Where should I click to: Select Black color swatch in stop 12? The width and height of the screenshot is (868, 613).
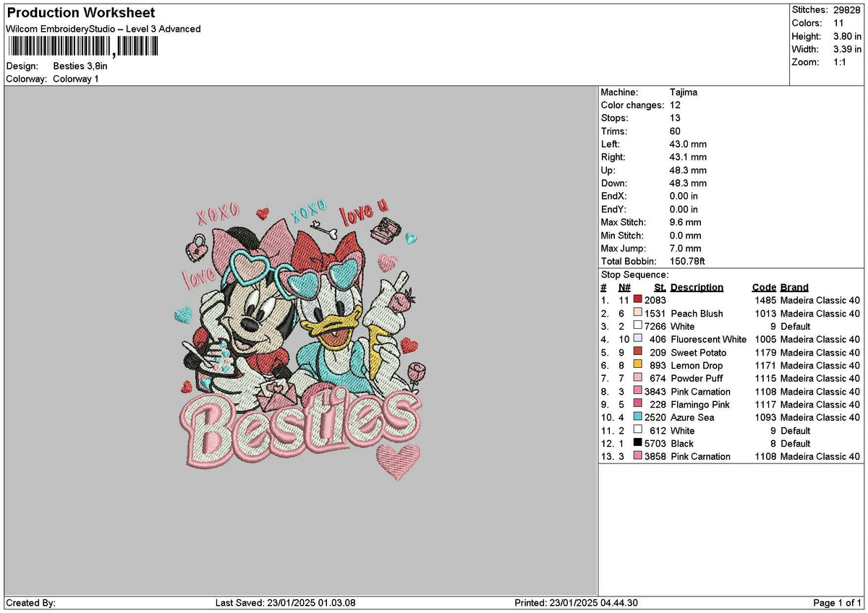point(637,443)
